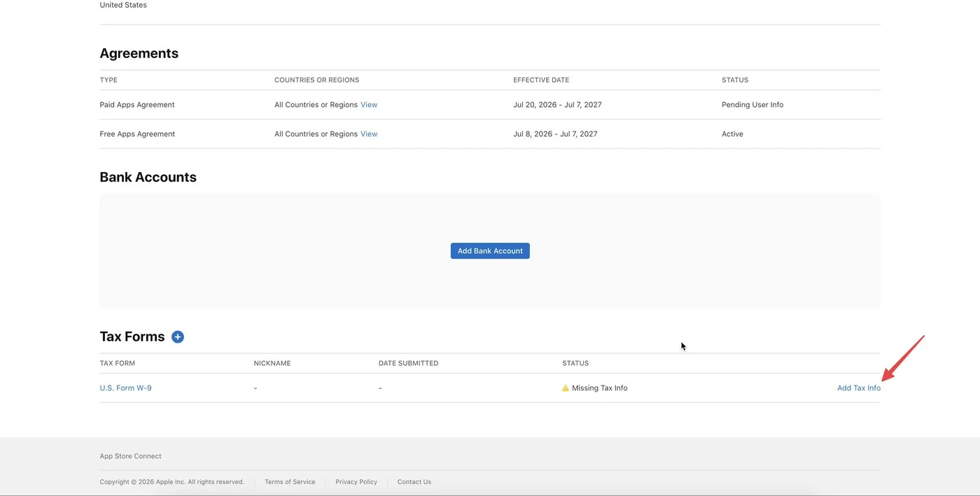The height and width of the screenshot is (496, 980).
Task: Select the Free Apps Agreement text
Action: (137, 134)
